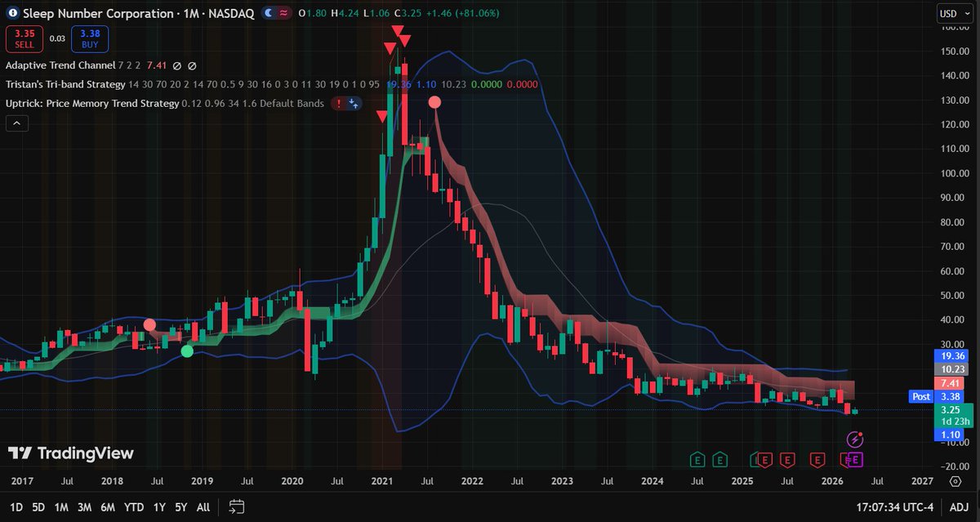Click the green earnings E marker above Jul 2024
The width and height of the screenshot is (980, 522).
click(x=697, y=460)
